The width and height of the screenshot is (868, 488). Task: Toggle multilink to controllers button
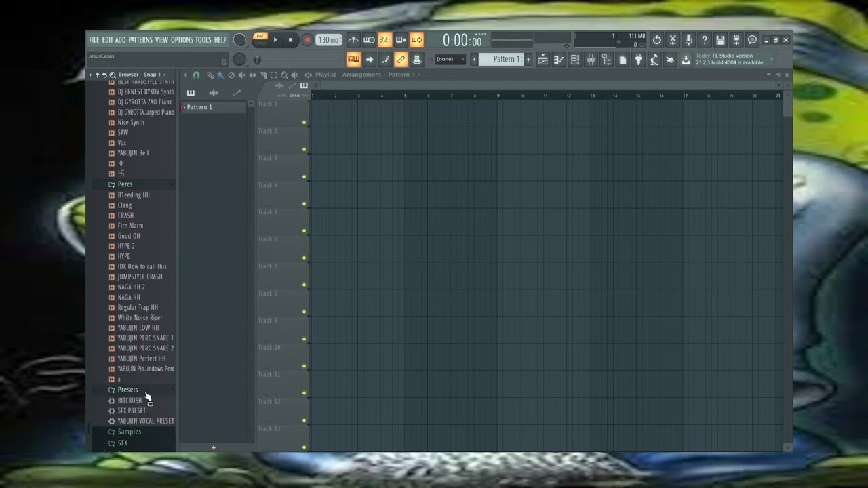[x=401, y=60]
